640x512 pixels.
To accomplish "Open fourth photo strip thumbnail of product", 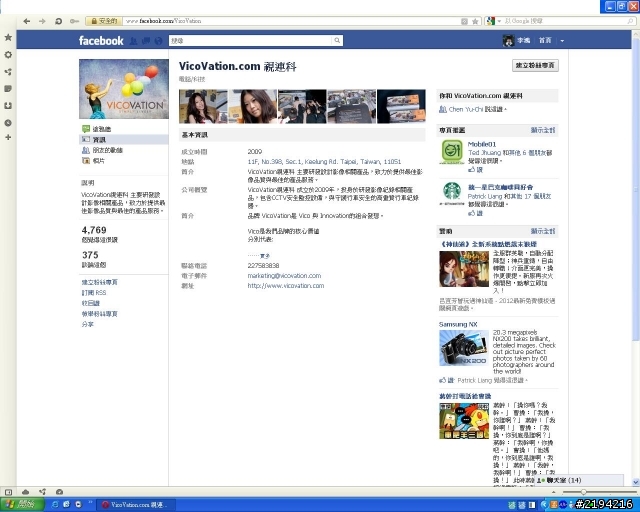I will (x=352, y=107).
